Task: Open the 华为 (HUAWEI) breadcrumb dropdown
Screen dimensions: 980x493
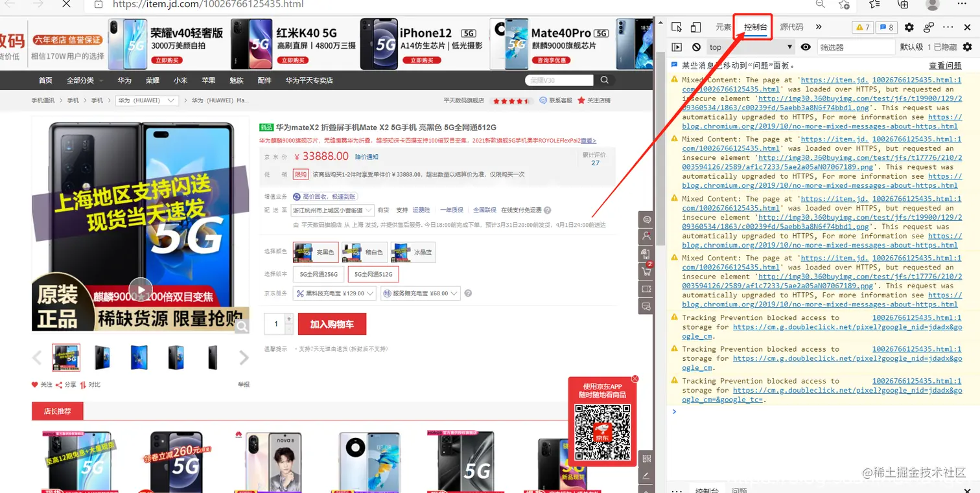Action: tap(146, 100)
